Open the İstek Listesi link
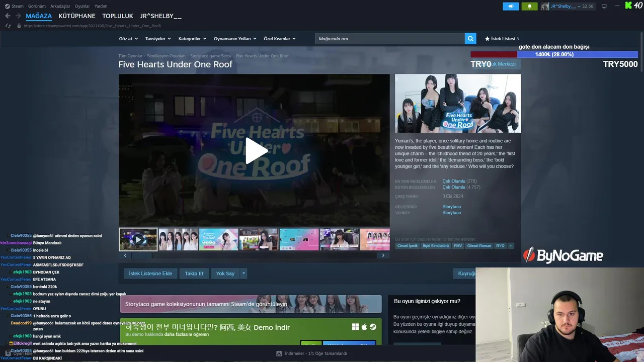The width and height of the screenshot is (644, 362). pos(503,39)
